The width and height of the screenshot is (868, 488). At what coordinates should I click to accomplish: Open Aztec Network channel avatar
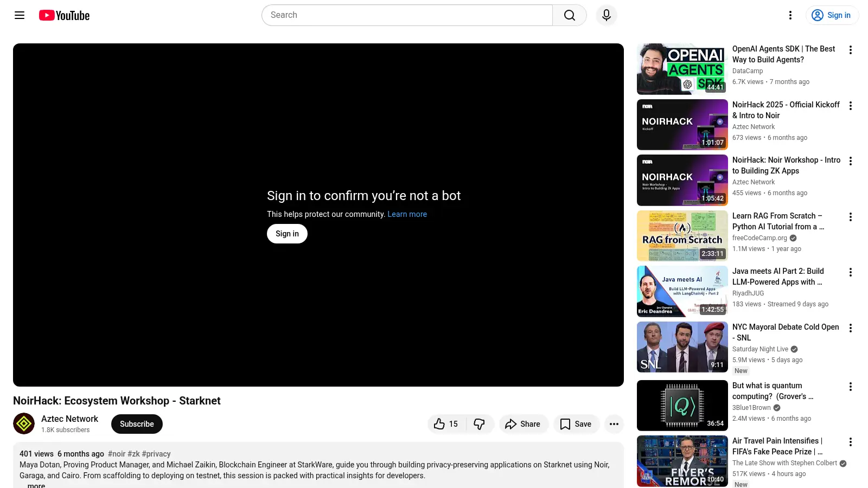coord(24,424)
